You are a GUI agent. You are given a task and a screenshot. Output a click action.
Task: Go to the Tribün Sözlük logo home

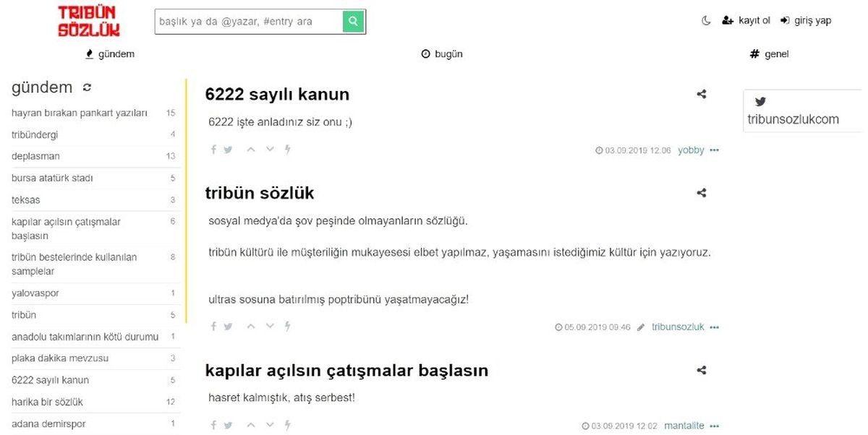(89, 21)
